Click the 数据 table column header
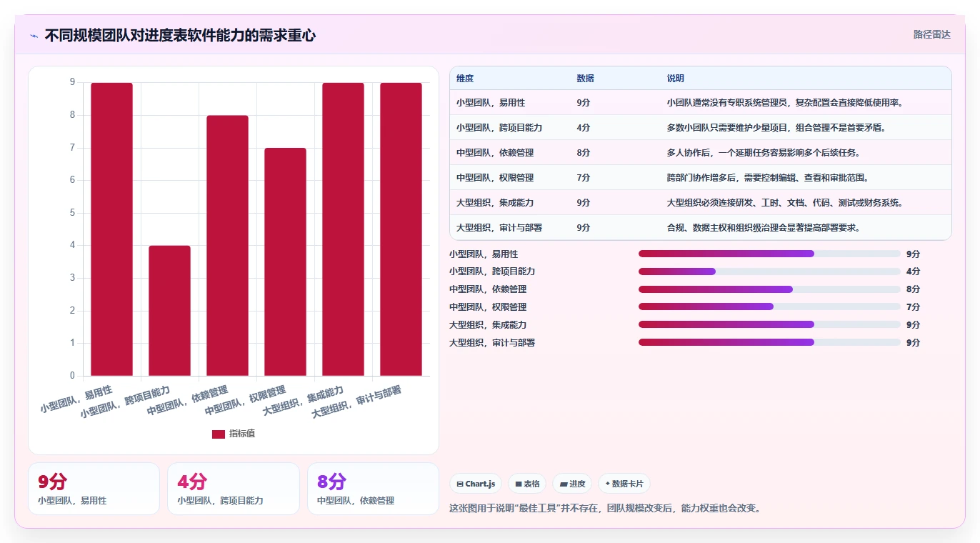 point(585,79)
